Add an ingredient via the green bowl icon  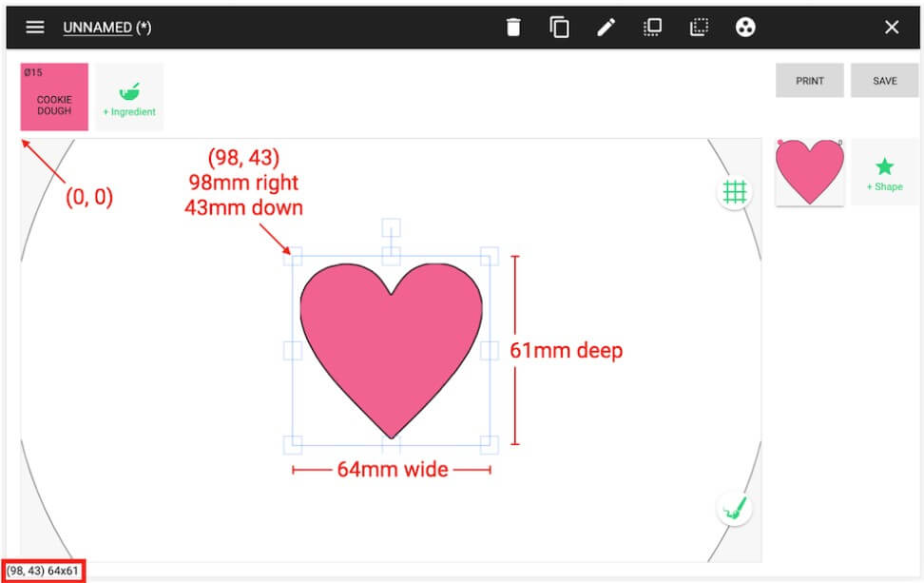click(x=129, y=97)
